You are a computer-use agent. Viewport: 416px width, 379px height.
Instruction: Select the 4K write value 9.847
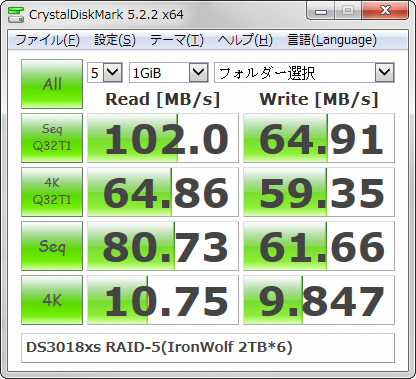point(319,300)
